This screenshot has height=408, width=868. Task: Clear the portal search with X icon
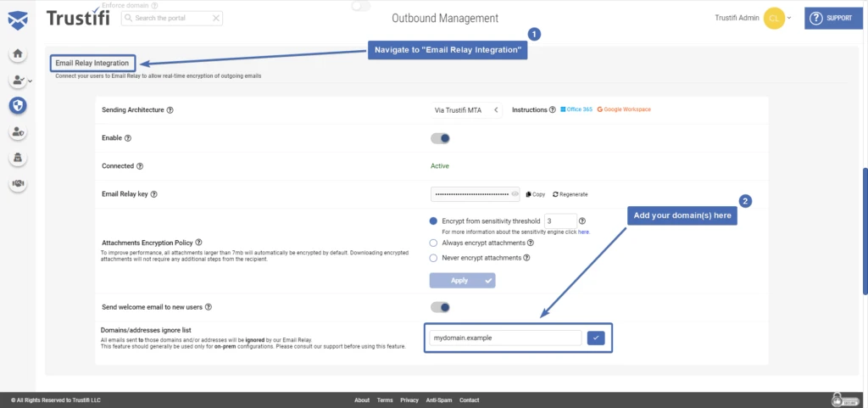pos(216,18)
